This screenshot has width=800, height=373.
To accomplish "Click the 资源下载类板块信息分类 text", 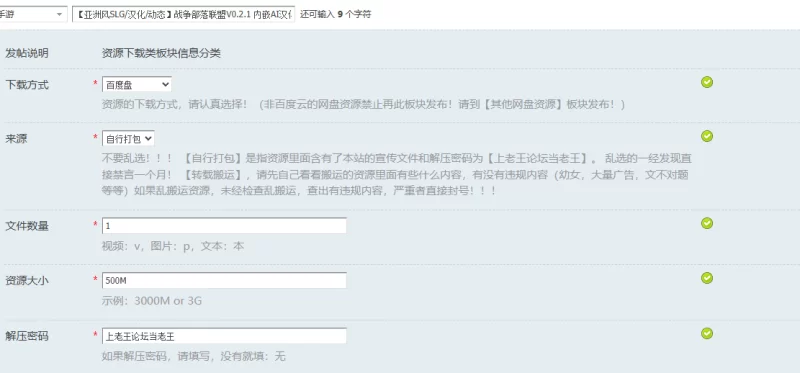I will click(161, 53).
